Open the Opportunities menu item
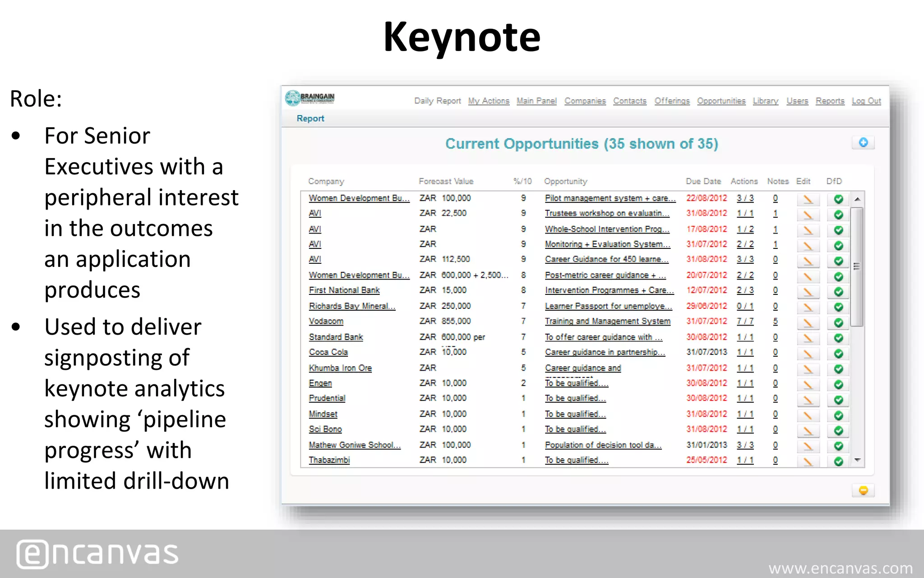 [x=721, y=101]
